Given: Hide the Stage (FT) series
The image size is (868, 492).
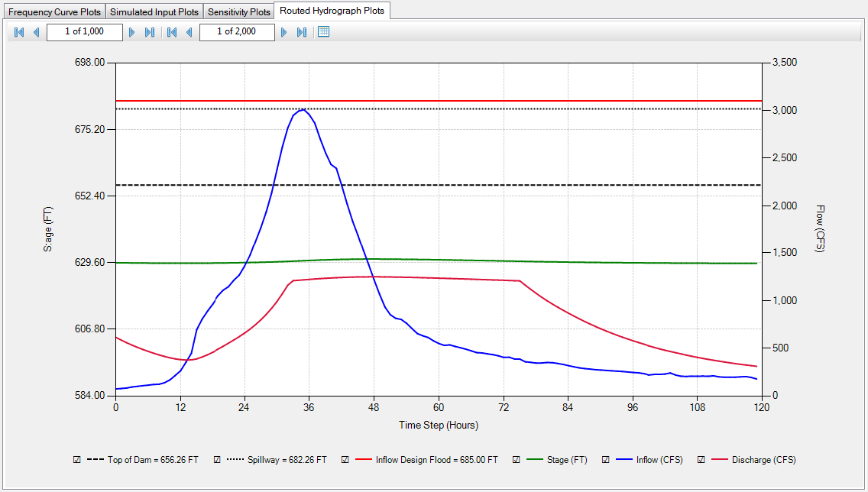Looking at the screenshot, I should coord(517,459).
